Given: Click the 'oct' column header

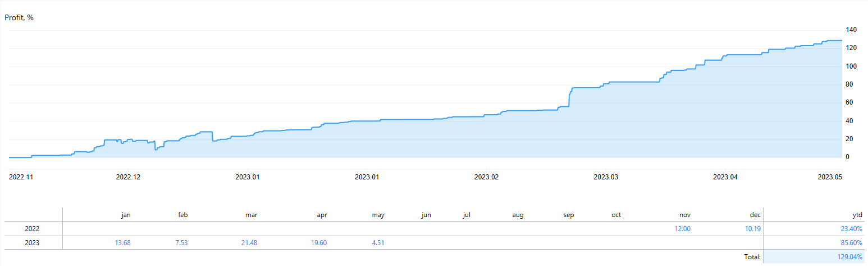Looking at the screenshot, I should [x=616, y=215].
